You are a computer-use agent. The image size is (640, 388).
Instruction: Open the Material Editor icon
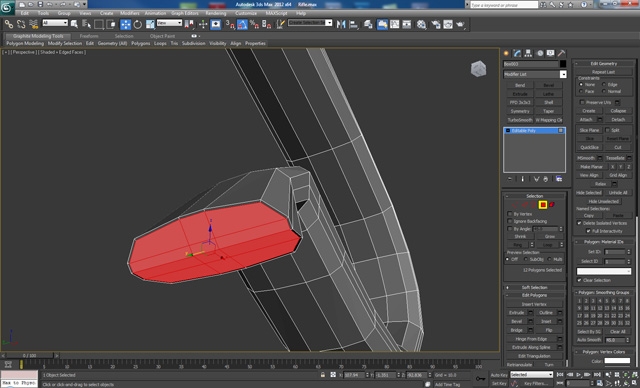coord(422,24)
